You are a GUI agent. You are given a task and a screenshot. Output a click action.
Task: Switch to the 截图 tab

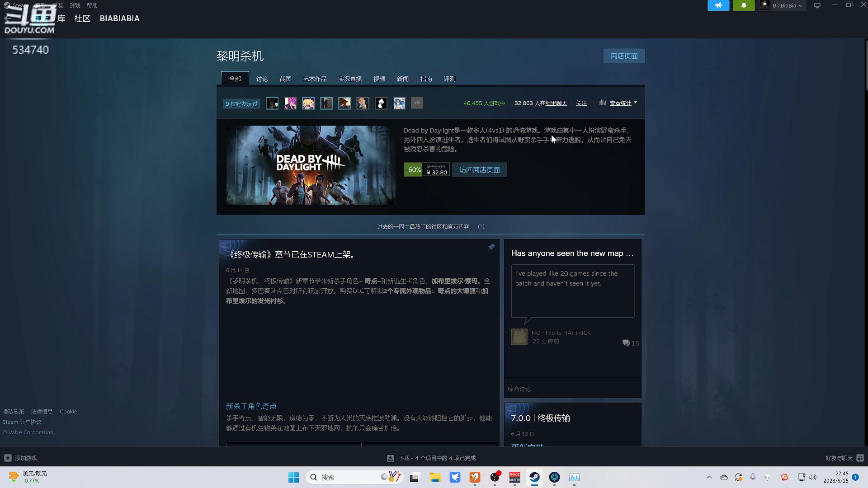tap(285, 79)
